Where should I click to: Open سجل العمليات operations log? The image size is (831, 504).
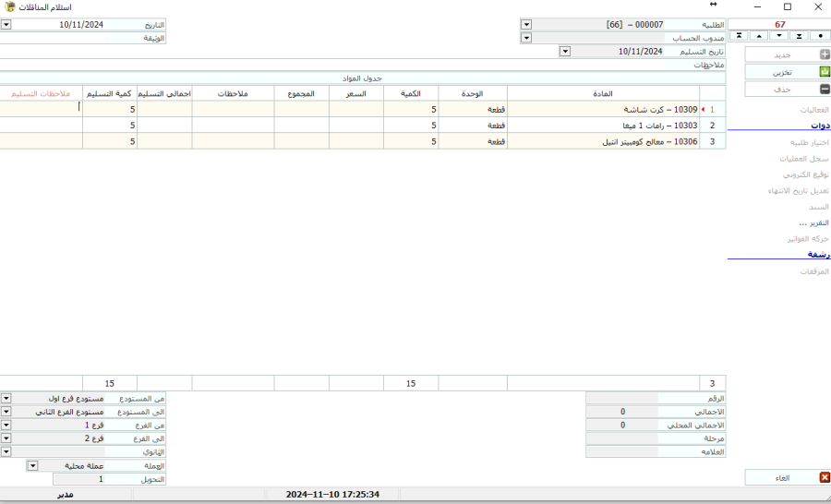[x=804, y=159]
